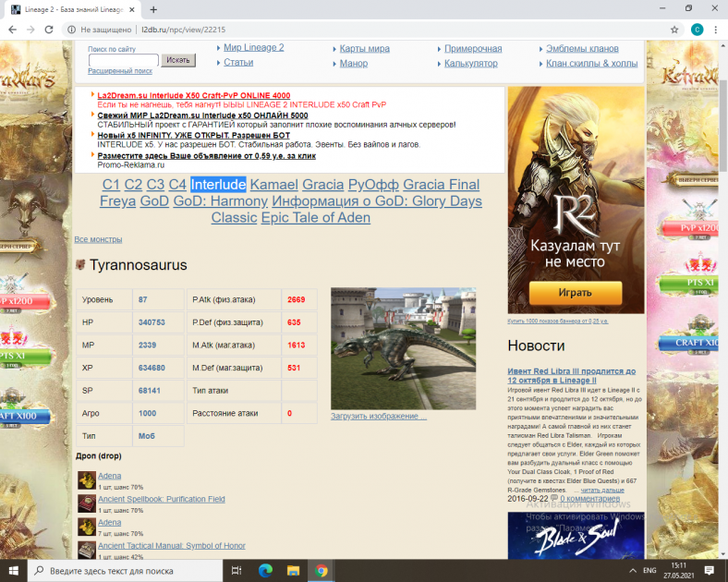Click Purification Field spellbook icon
The image size is (728, 582).
tap(87, 503)
